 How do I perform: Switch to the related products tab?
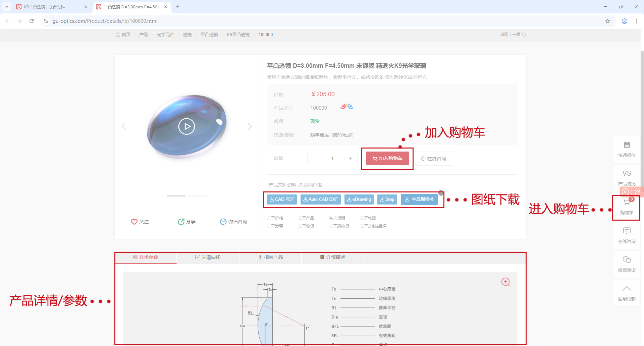point(270,257)
